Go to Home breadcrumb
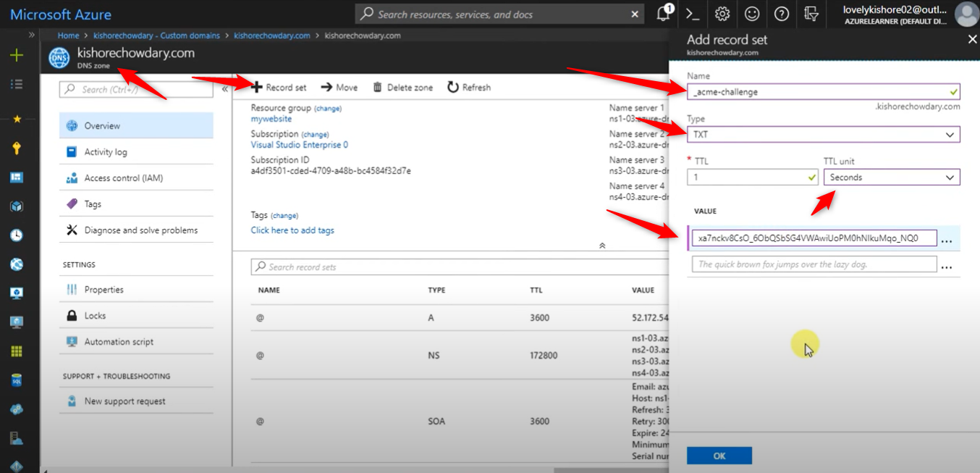Image resolution: width=980 pixels, height=473 pixels. coord(68,35)
